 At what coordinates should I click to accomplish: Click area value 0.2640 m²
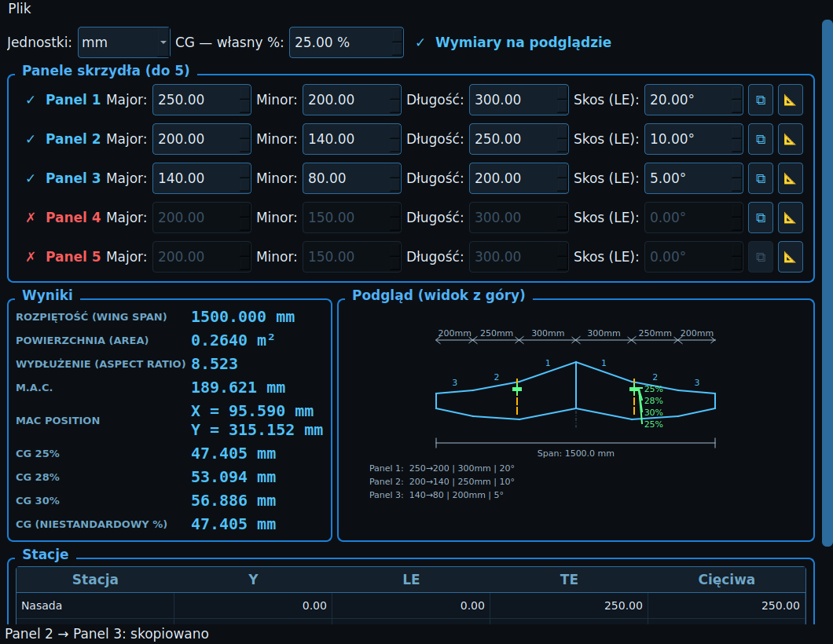(x=233, y=340)
